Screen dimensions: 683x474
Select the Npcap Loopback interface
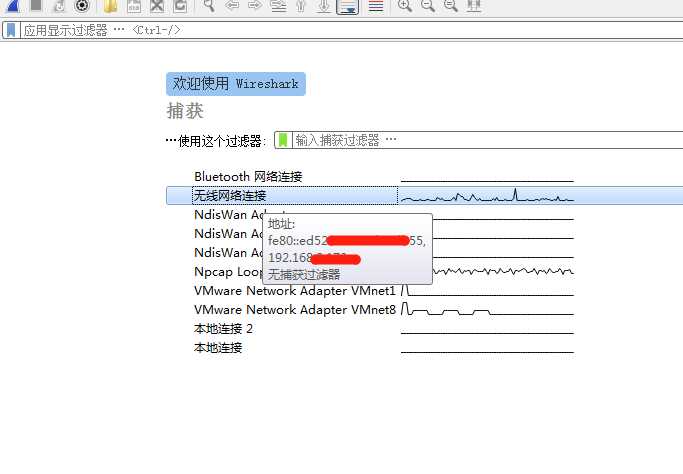pos(228,271)
